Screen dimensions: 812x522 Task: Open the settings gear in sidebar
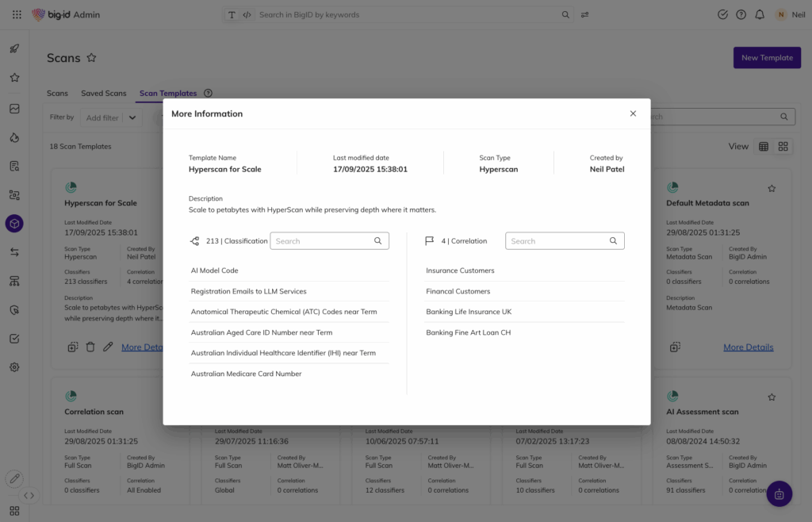click(14, 367)
